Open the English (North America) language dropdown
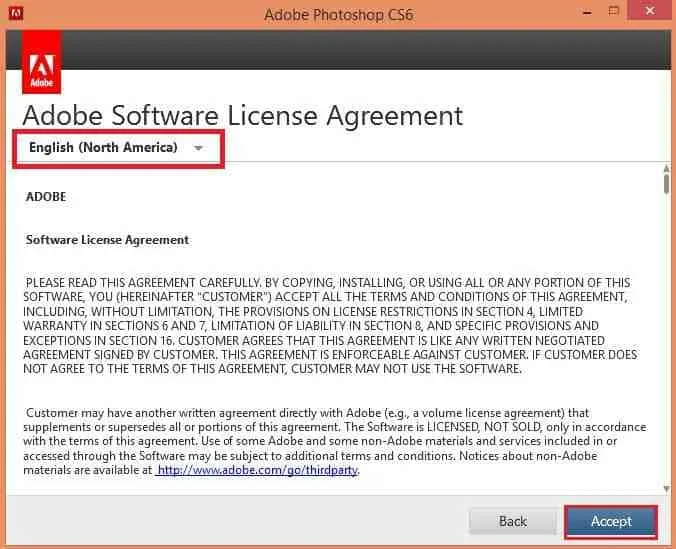 pyautogui.click(x=118, y=148)
